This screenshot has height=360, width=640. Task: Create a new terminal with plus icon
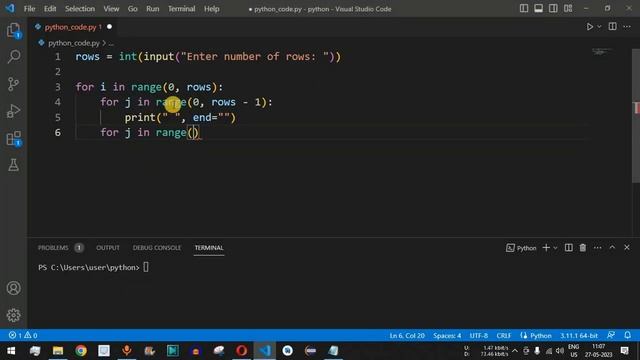[546, 248]
